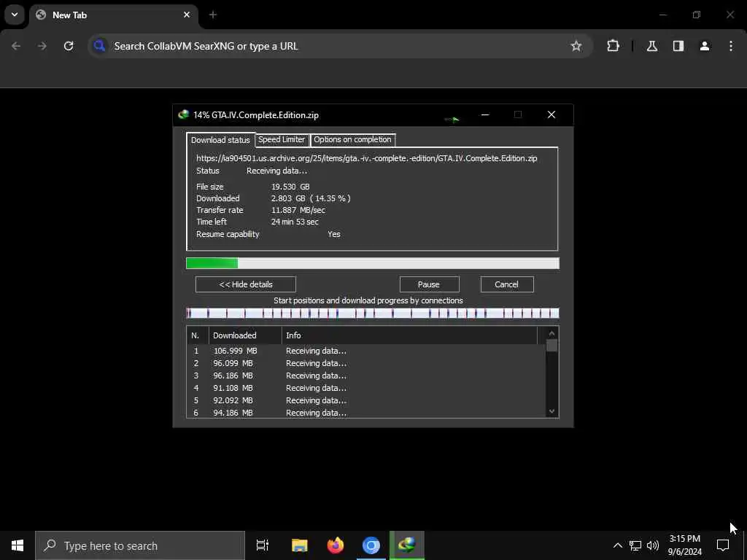This screenshot has width=747, height=560.
Task: Bookmark this tab with the star icon
Action: pyautogui.click(x=576, y=46)
